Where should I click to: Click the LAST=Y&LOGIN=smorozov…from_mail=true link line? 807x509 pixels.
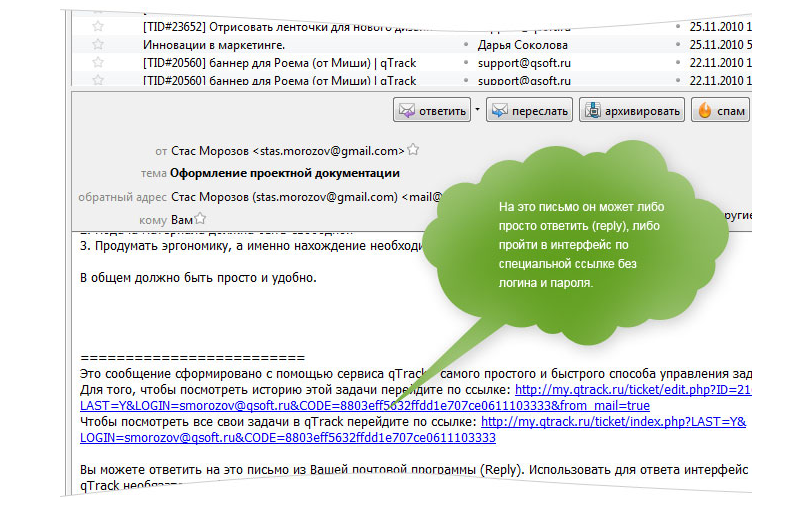tap(365, 406)
